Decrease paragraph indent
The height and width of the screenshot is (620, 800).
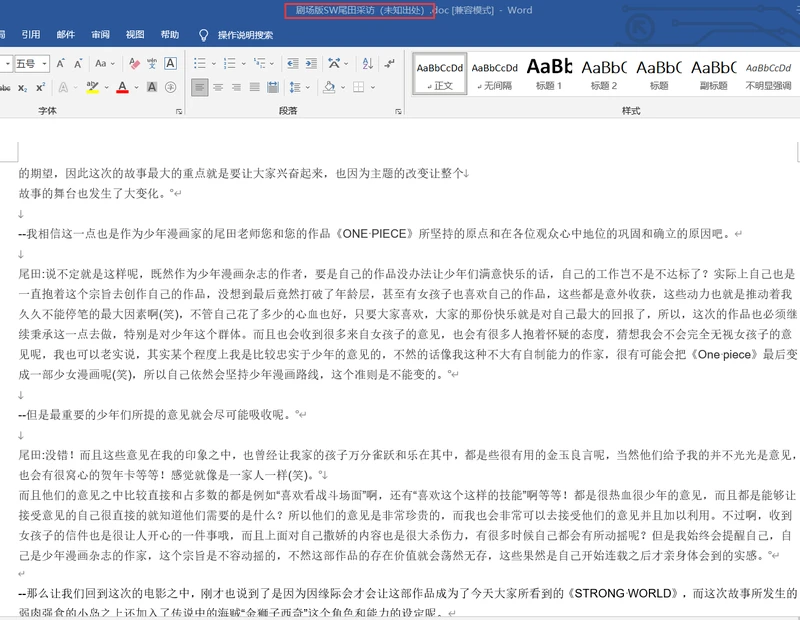(293, 63)
